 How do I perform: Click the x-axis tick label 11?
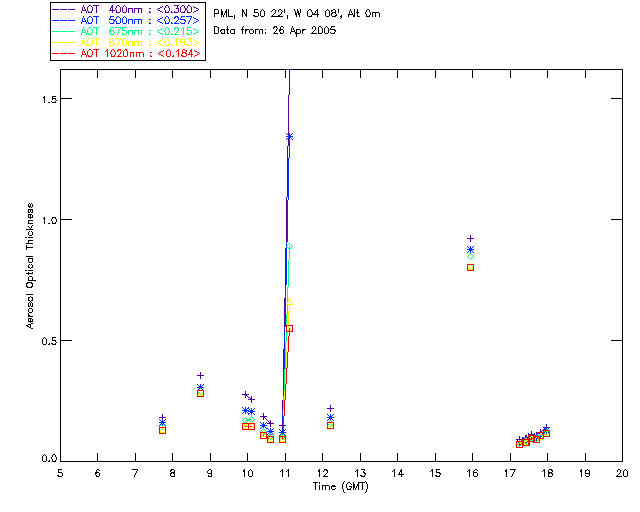(x=285, y=473)
